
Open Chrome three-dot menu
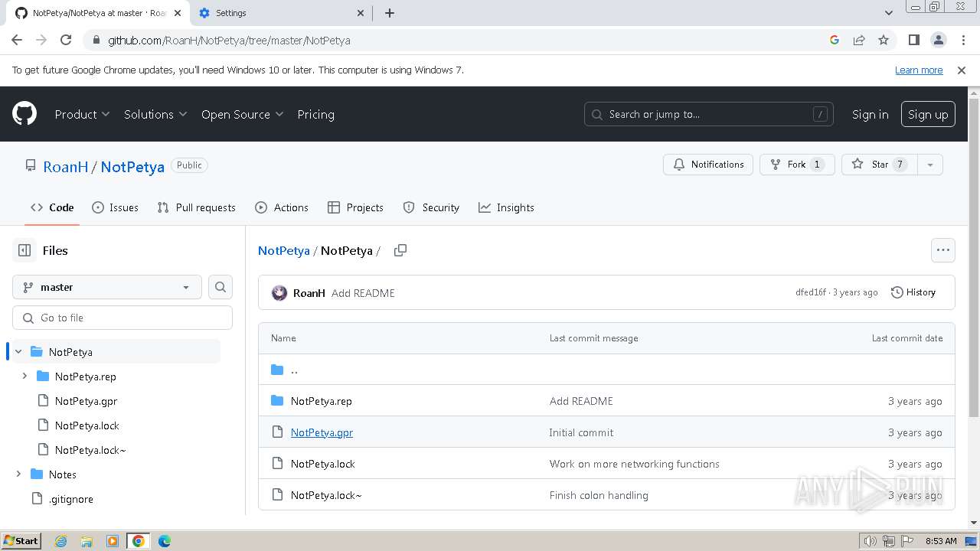(x=962, y=40)
